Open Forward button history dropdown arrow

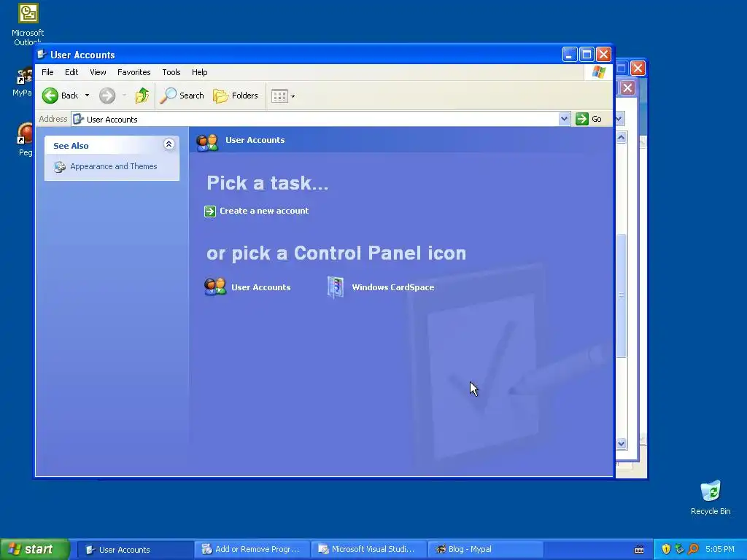point(124,96)
